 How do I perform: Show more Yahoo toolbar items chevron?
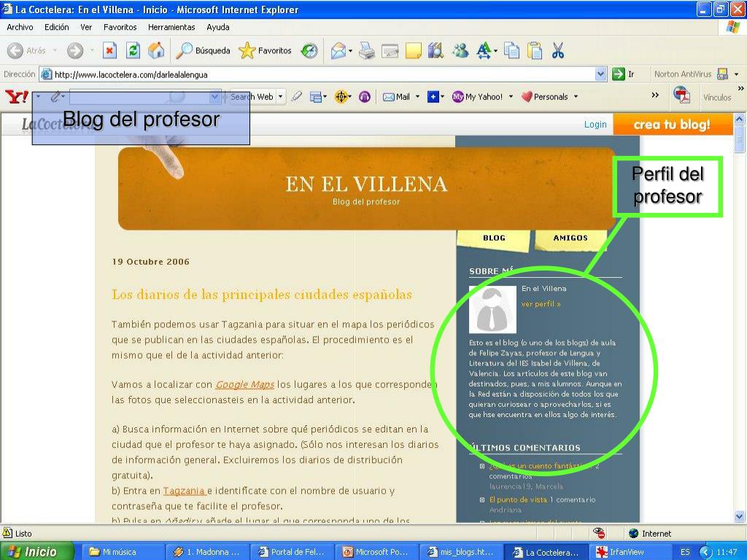(x=655, y=95)
